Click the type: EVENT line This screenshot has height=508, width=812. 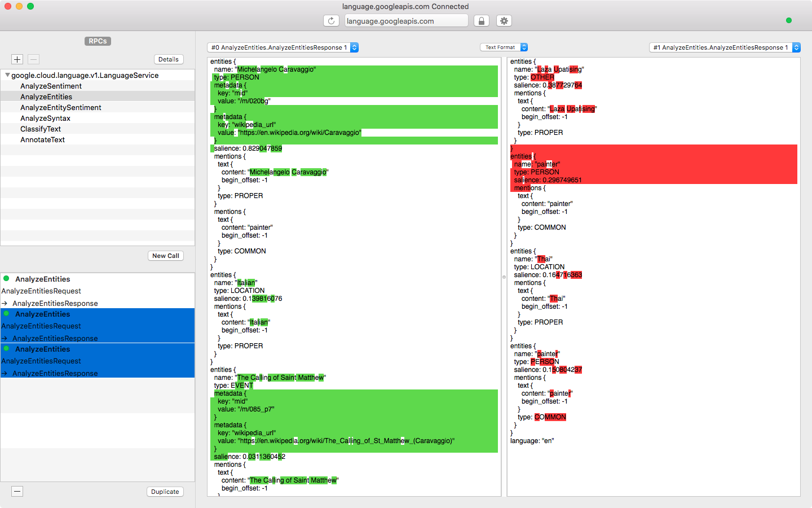[x=233, y=386]
